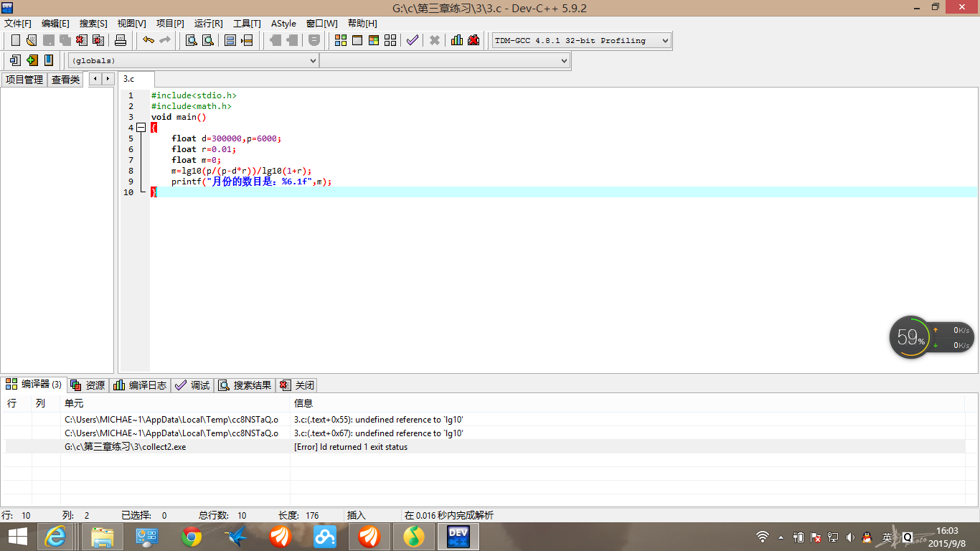Open the Windows Start button
The width and height of the screenshot is (980, 551).
pos(18,537)
